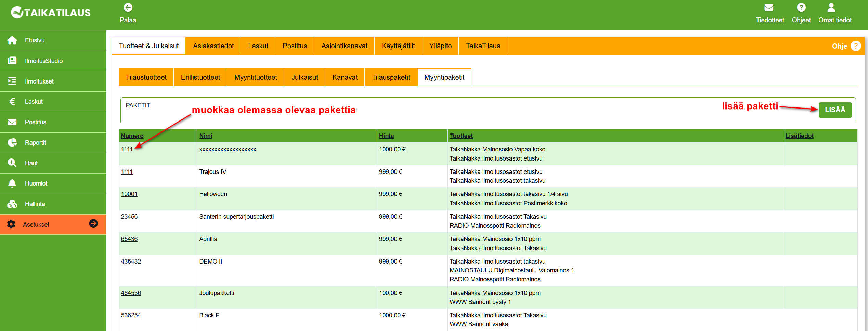
Task: Click the Huomiot bell icon
Action: [12, 183]
